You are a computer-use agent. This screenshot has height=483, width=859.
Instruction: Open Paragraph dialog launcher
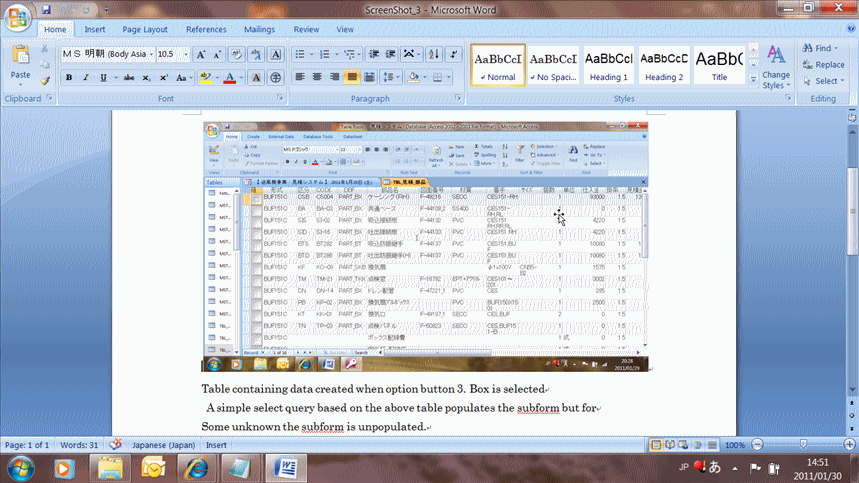[458, 98]
